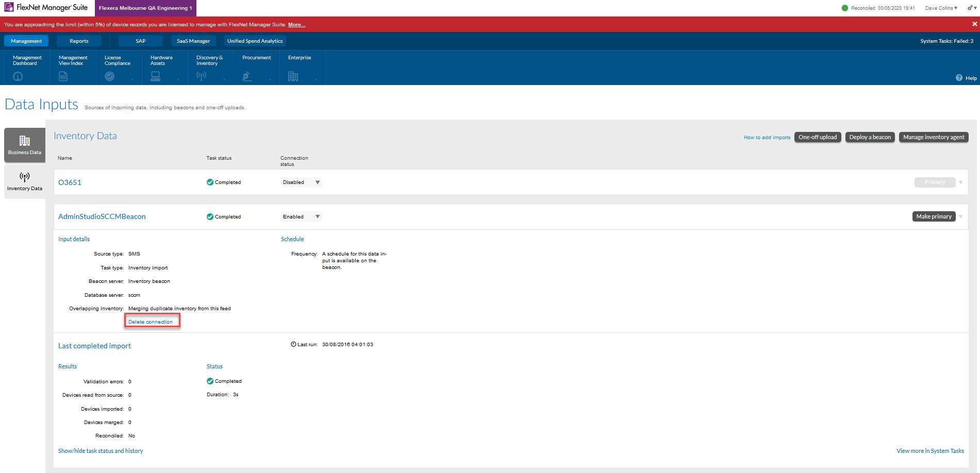The width and height of the screenshot is (980, 473).
Task: Click the check icon under Status heading
Action: click(x=210, y=381)
